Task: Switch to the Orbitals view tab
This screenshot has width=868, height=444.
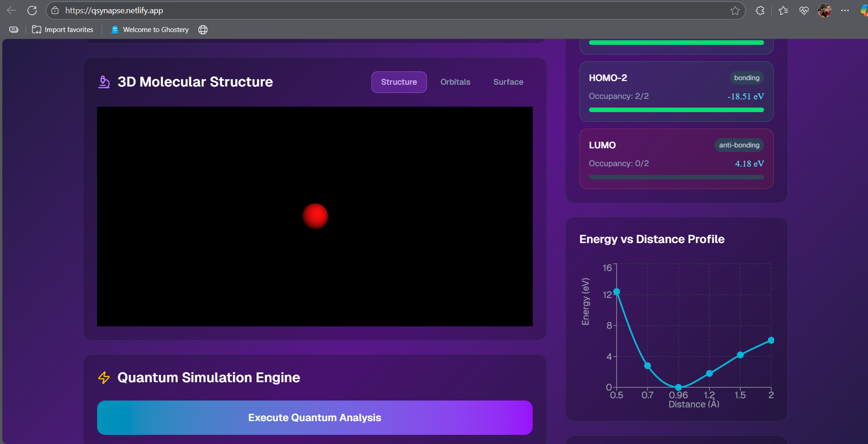Action: pos(455,82)
